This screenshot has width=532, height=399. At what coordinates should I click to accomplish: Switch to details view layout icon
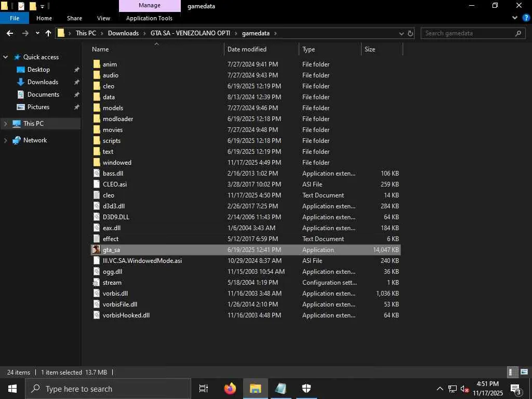pos(512,372)
